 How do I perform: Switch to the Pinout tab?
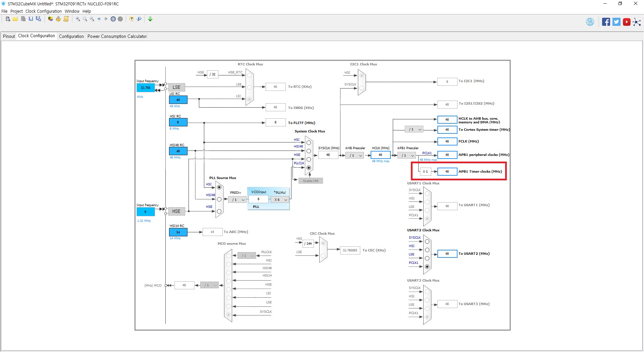(x=9, y=36)
